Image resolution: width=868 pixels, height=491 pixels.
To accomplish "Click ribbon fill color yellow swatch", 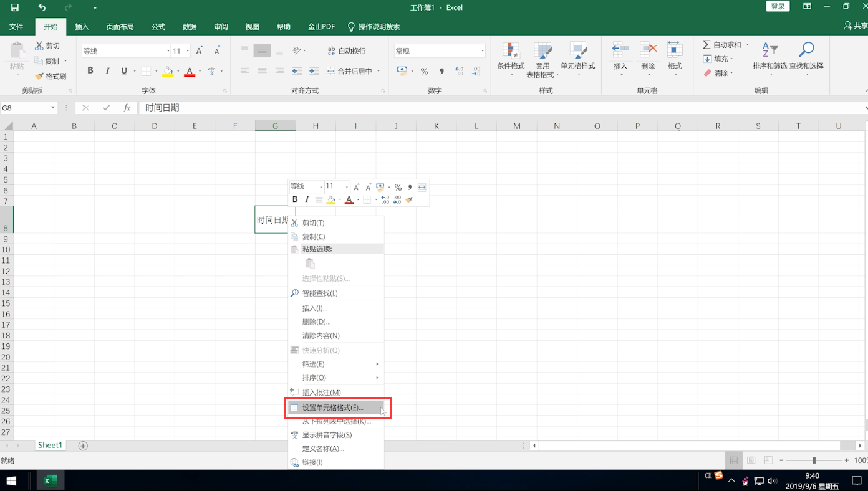I will (168, 71).
